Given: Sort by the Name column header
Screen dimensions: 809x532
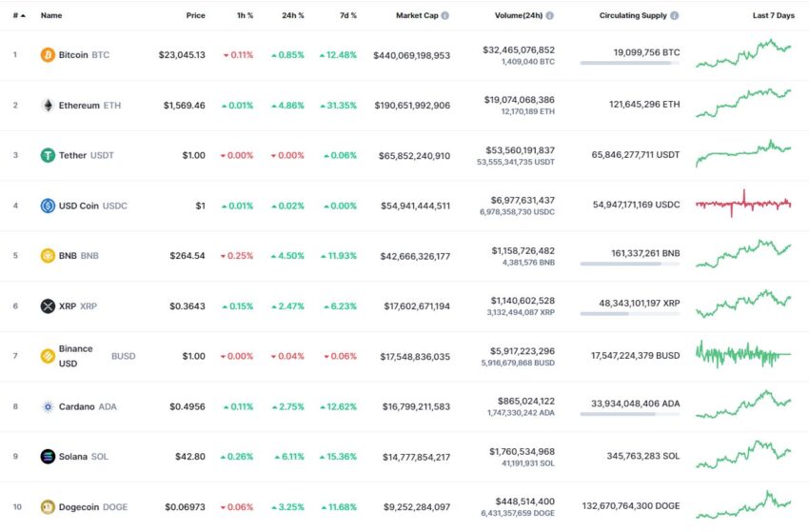Looking at the screenshot, I should [51, 15].
